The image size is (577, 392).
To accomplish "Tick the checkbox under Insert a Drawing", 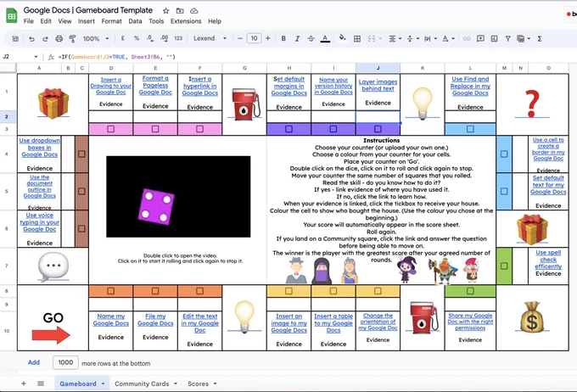I will click(x=111, y=129).
